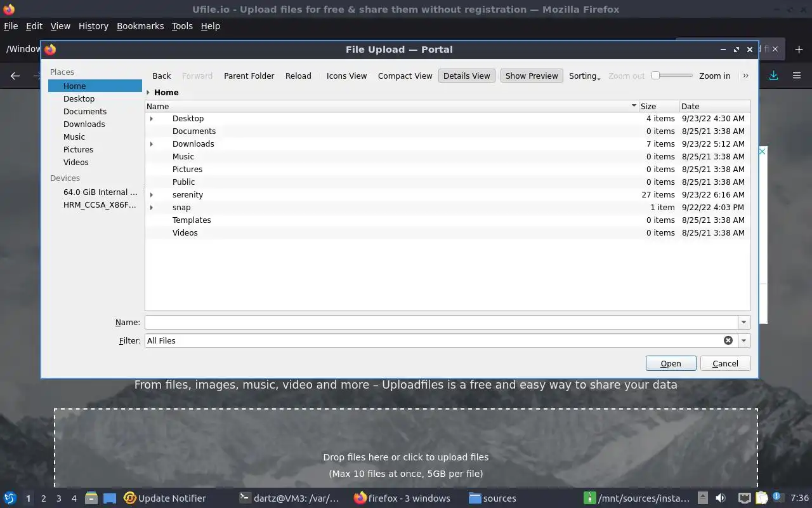The image size is (812, 508).
Task: Sort by the Name column header
Action: click(392, 106)
